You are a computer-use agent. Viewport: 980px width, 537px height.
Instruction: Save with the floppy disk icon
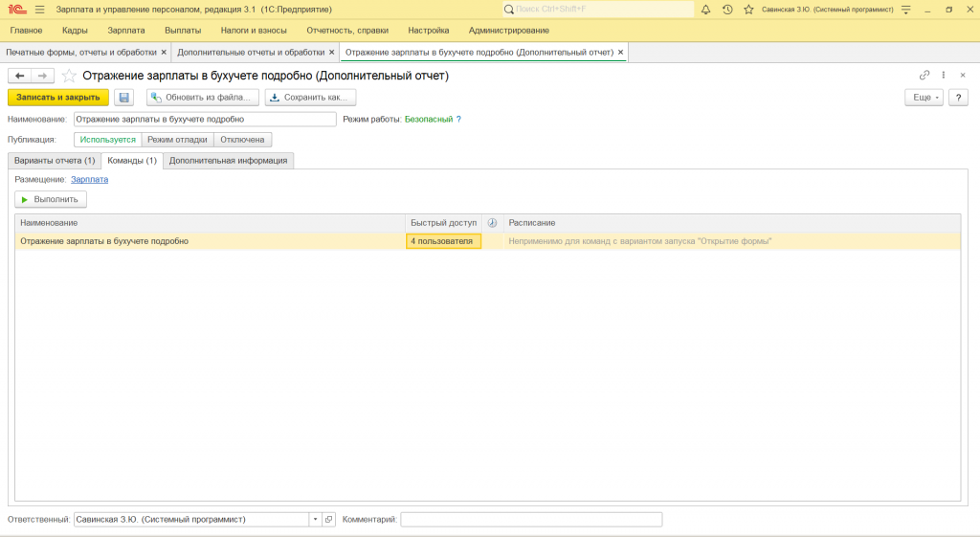(123, 98)
